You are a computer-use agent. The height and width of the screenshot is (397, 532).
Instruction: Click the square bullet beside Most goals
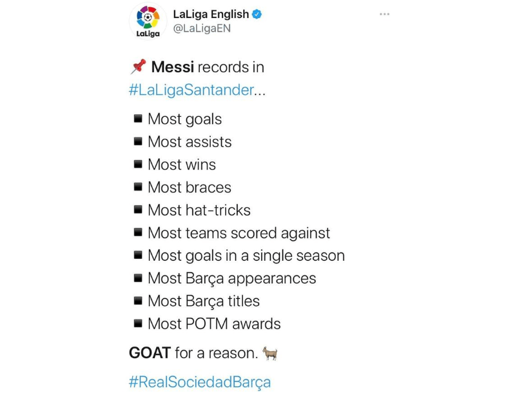coord(138,119)
